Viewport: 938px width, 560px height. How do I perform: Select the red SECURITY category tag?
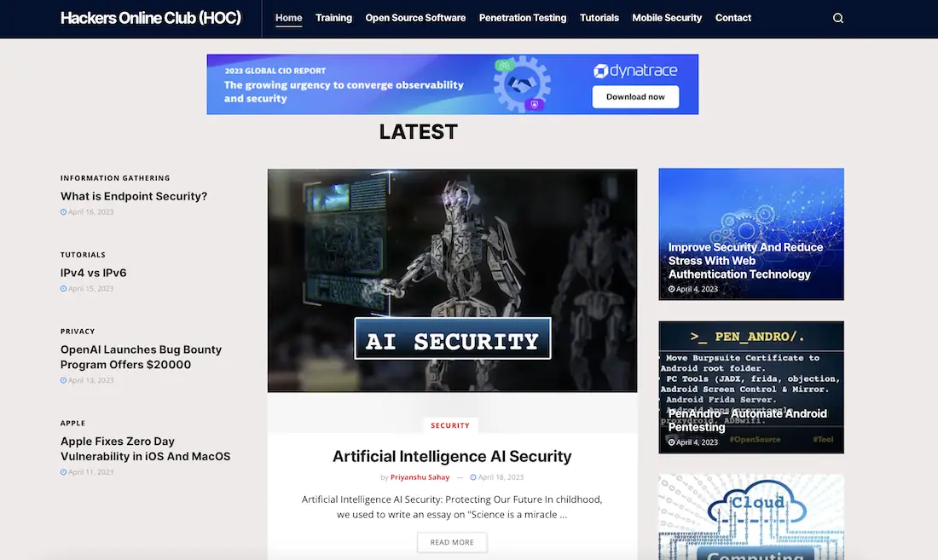coord(450,425)
